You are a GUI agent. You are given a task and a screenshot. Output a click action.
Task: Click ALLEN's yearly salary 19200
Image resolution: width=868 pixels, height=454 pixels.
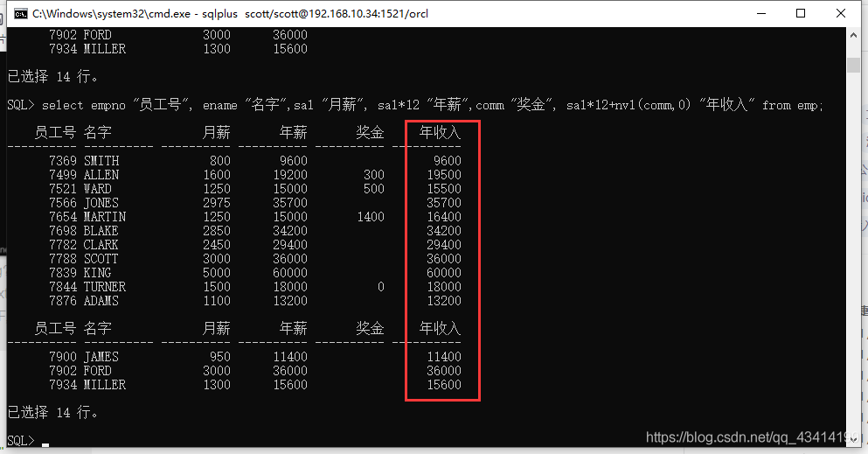(x=290, y=174)
